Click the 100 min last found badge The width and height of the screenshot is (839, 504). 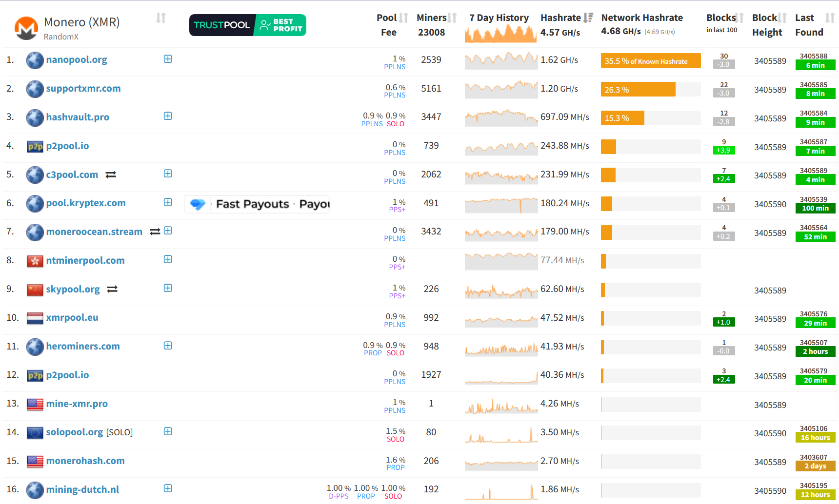click(815, 209)
